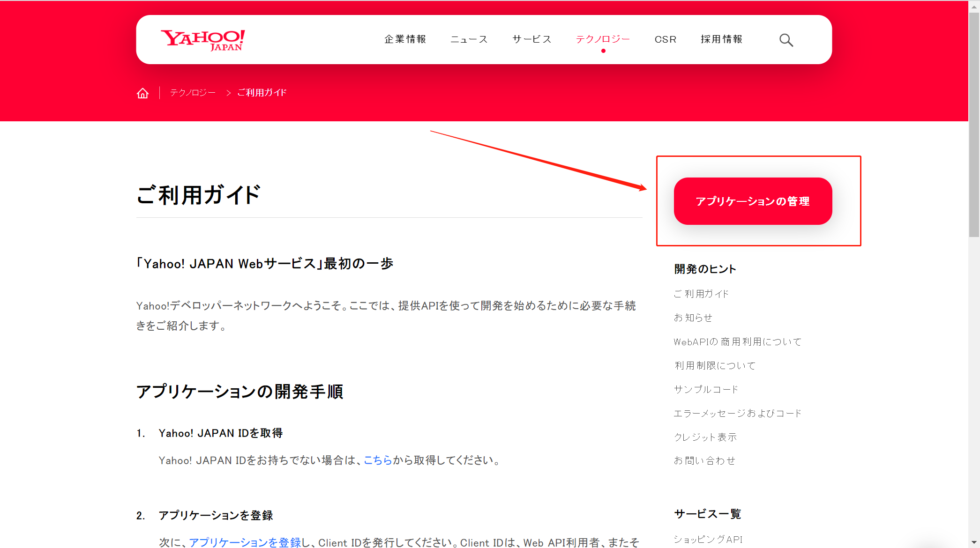
Task: Open お問い合わせ in the sidebar
Action: [704, 460]
